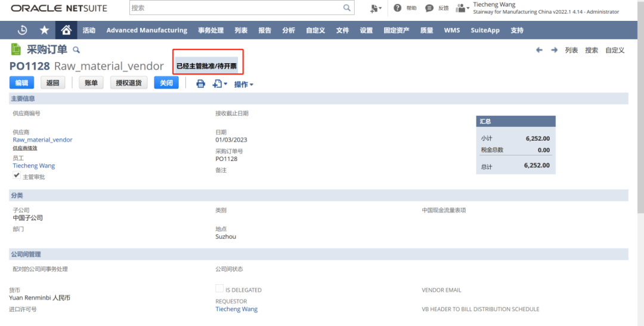644x326 pixels.
Task: Click the 列表 link at top right
Action: (x=571, y=50)
